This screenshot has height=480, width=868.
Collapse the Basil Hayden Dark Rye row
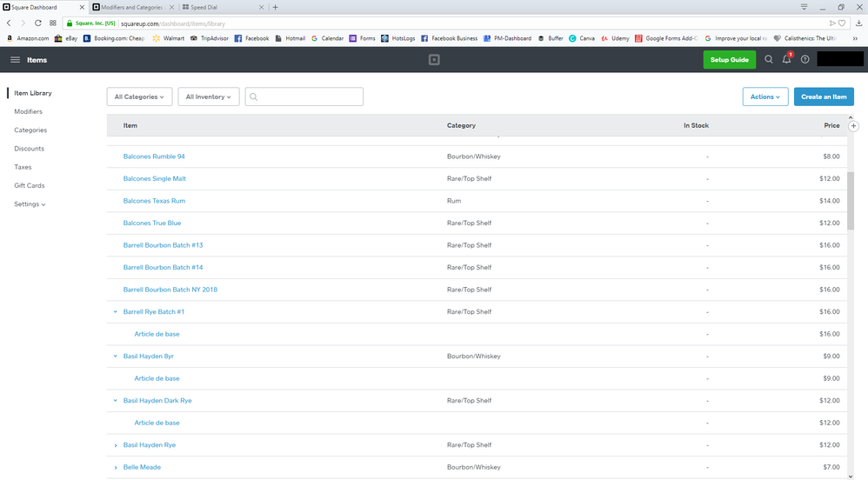click(x=115, y=400)
